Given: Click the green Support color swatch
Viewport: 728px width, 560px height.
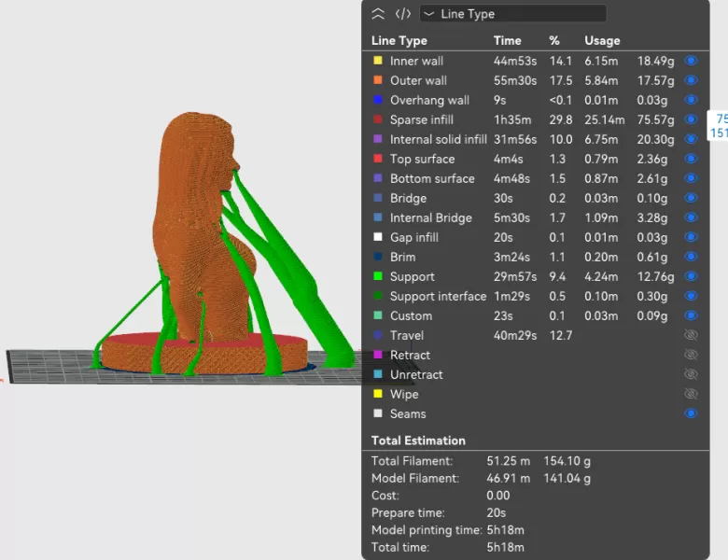Looking at the screenshot, I should click(378, 276).
